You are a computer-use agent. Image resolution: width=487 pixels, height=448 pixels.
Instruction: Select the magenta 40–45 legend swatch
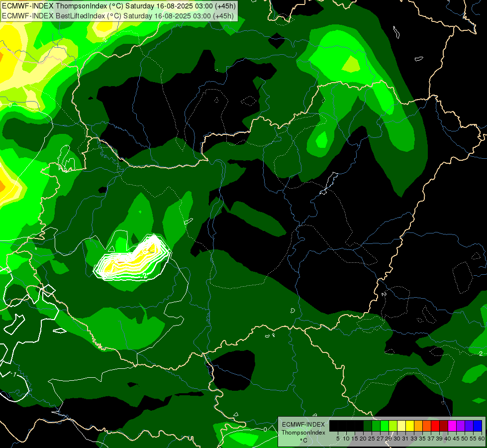[x=452, y=426]
